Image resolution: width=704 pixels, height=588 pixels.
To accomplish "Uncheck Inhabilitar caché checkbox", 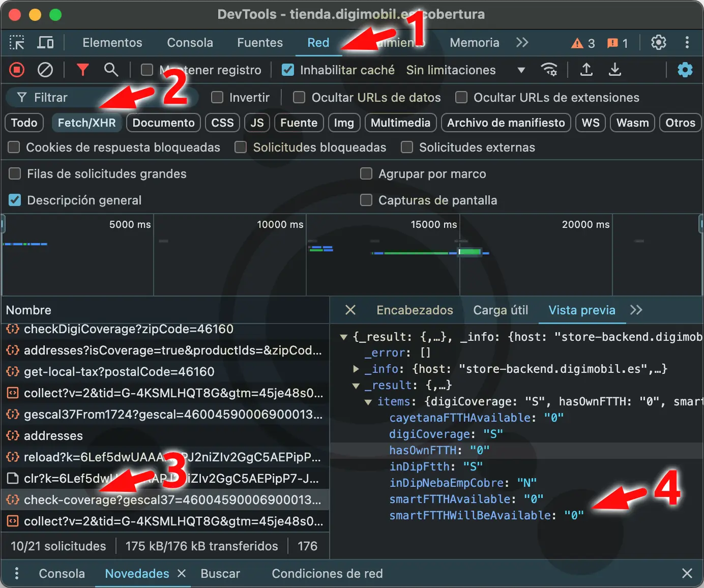I will [288, 70].
